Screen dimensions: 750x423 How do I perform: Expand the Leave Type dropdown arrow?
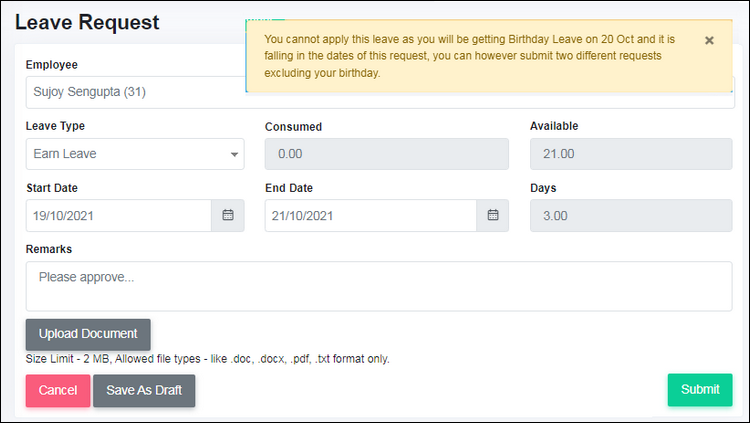[x=234, y=154]
